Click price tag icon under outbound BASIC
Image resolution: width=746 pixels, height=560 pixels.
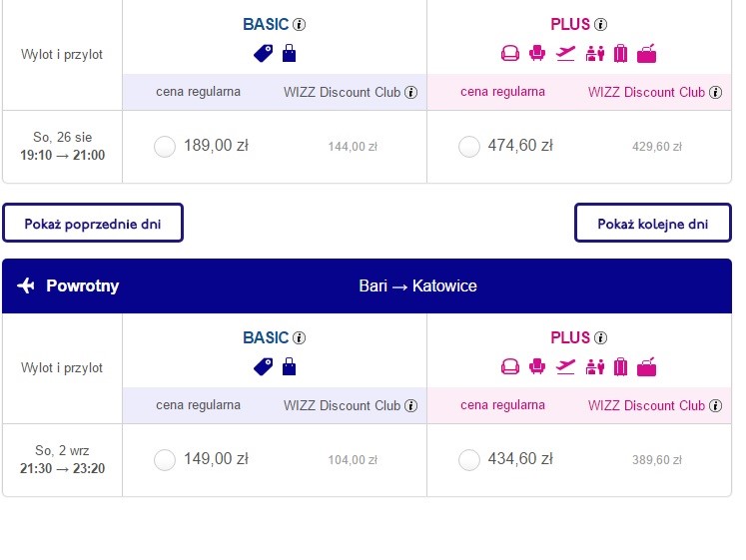coord(263,53)
